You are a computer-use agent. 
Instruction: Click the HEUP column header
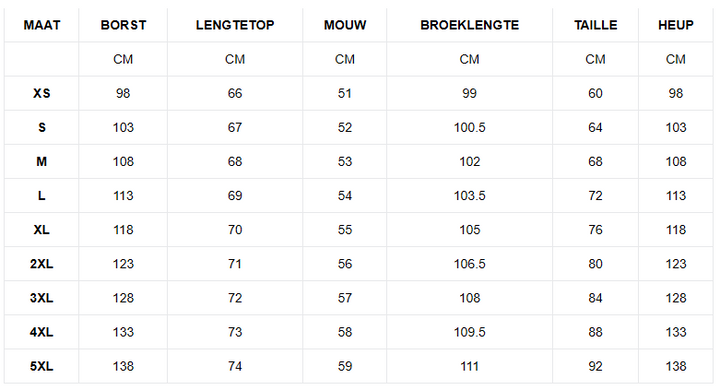(x=675, y=25)
